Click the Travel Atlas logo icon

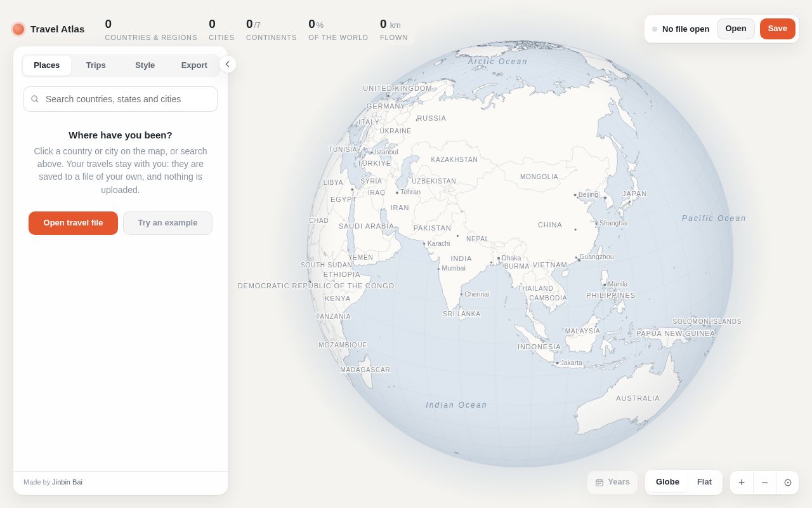[x=18, y=29]
